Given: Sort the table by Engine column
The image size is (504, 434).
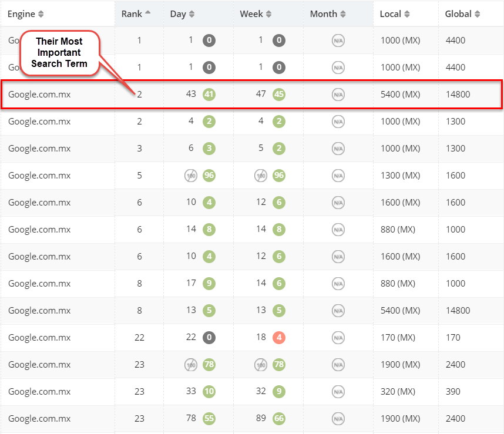Looking at the screenshot, I should (41, 14).
